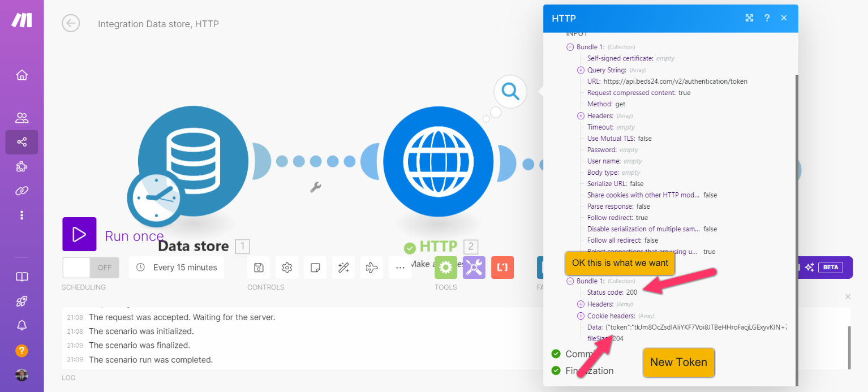Viewport: 868px width, 392px height.
Task: Open the purple Tools wrench icon
Action: click(x=474, y=267)
